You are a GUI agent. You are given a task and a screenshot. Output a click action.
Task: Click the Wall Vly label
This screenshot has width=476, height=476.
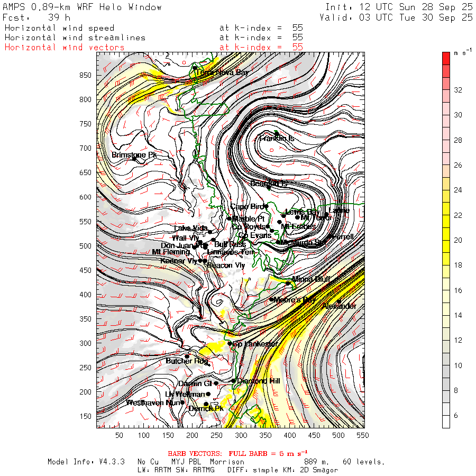(x=185, y=238)
